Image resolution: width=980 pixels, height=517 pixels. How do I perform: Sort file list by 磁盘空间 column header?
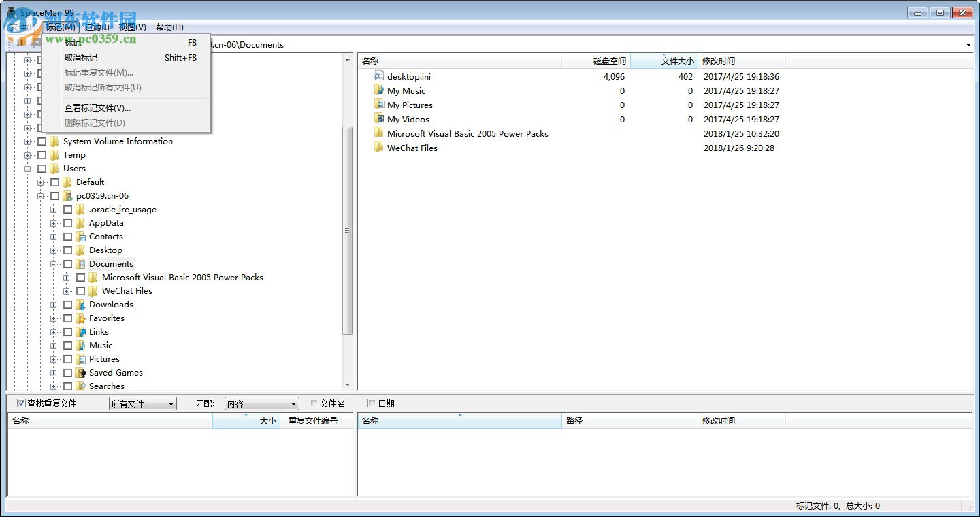596,61
